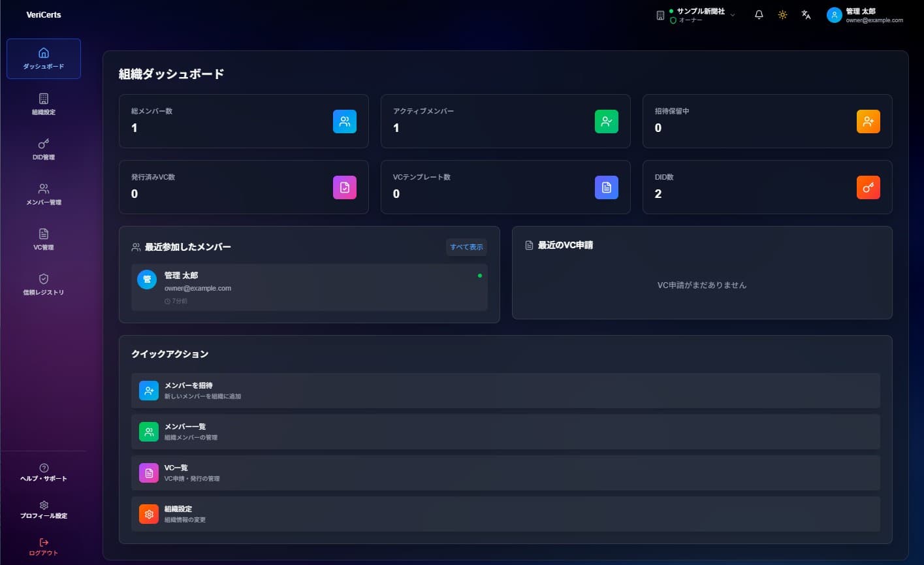The height and width of the screenshot is (565, 924).
Task: Open 信頼レジストリ via its sidebar icon
Action: (44, 285)
